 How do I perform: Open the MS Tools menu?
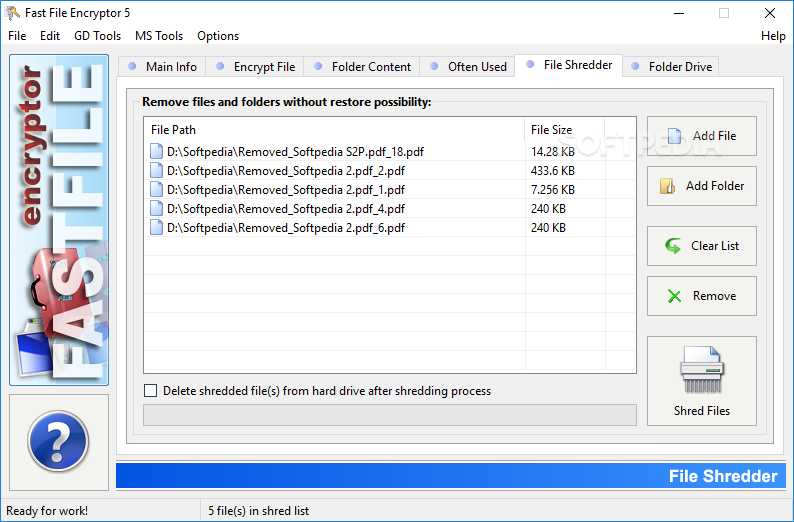click(x=159, y=36)
